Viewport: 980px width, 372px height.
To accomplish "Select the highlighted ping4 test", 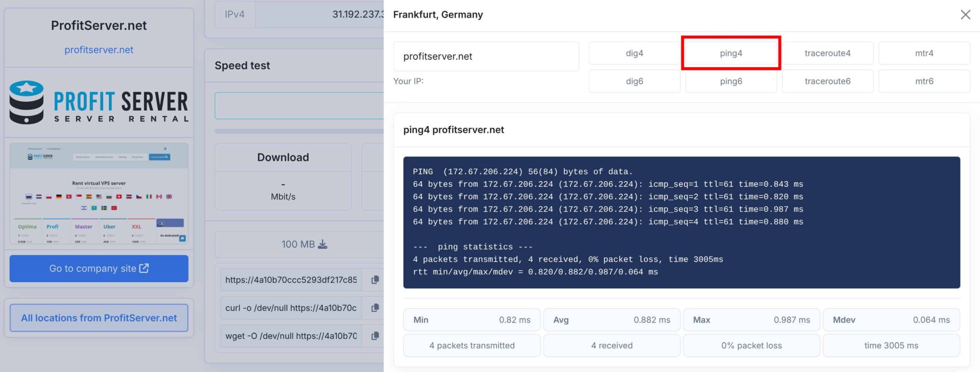I will (731, 53).
